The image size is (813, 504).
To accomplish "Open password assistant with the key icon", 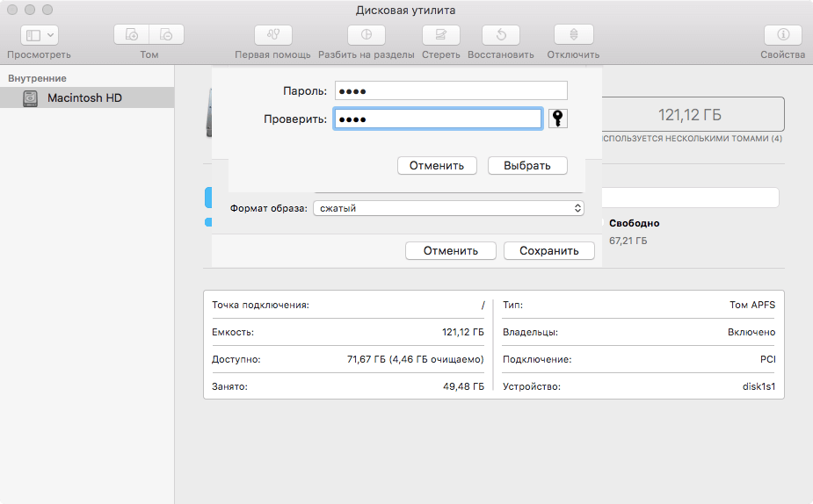I will pyautogui.click(x=558, y=119).
